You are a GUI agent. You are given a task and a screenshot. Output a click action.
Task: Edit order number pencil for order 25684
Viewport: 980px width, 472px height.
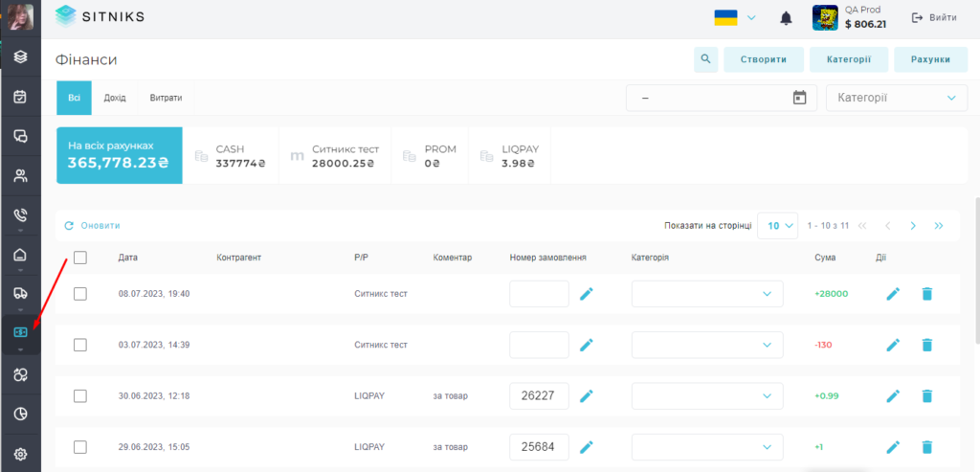[586, 447]
